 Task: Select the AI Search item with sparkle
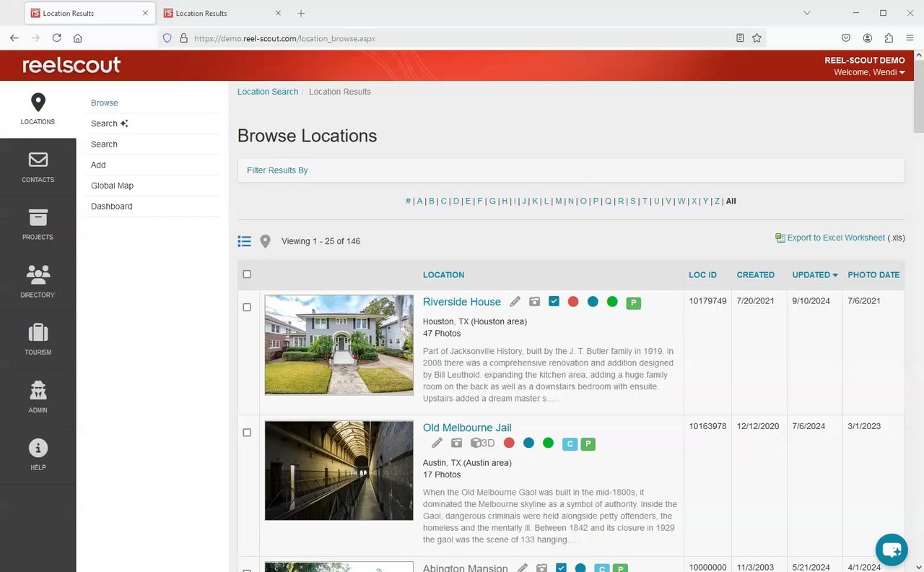coord(110,123)
